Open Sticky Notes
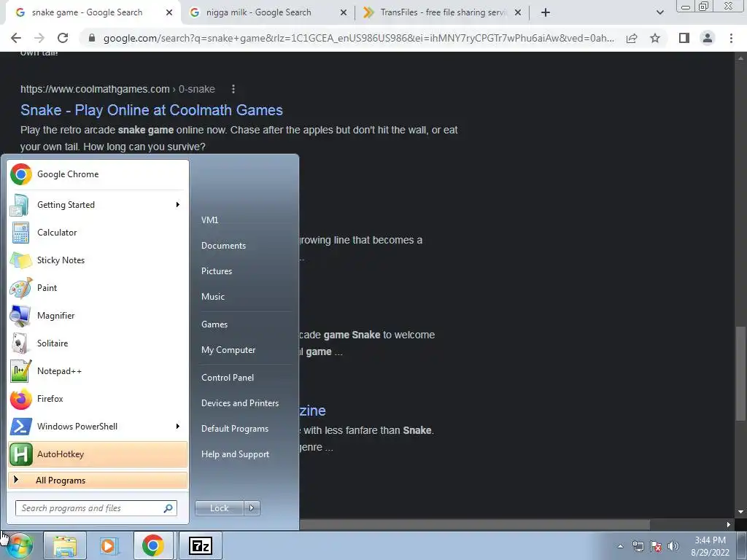Image resolution: width=747 pixels, height=560 pixels. point(98,260)
